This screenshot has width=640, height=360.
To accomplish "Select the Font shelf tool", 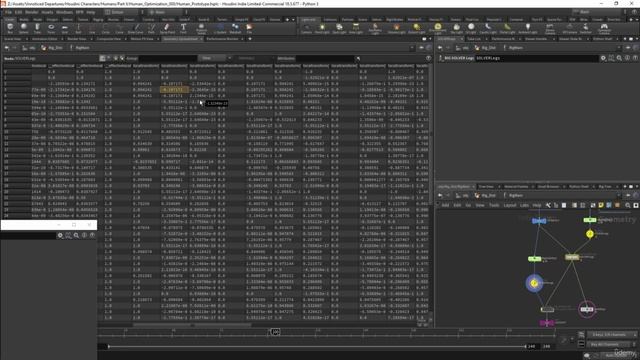I will pyautogui.click(x=183, y=28).
